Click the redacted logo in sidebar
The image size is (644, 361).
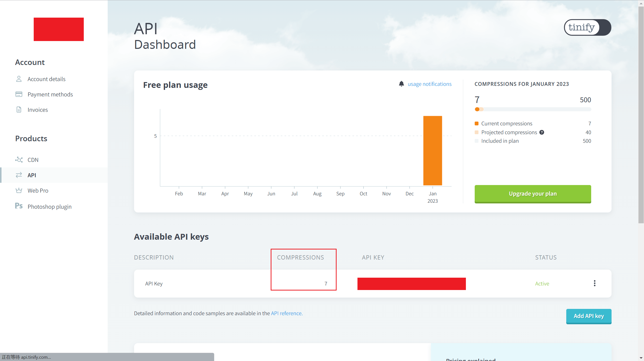tap(59, 29)
